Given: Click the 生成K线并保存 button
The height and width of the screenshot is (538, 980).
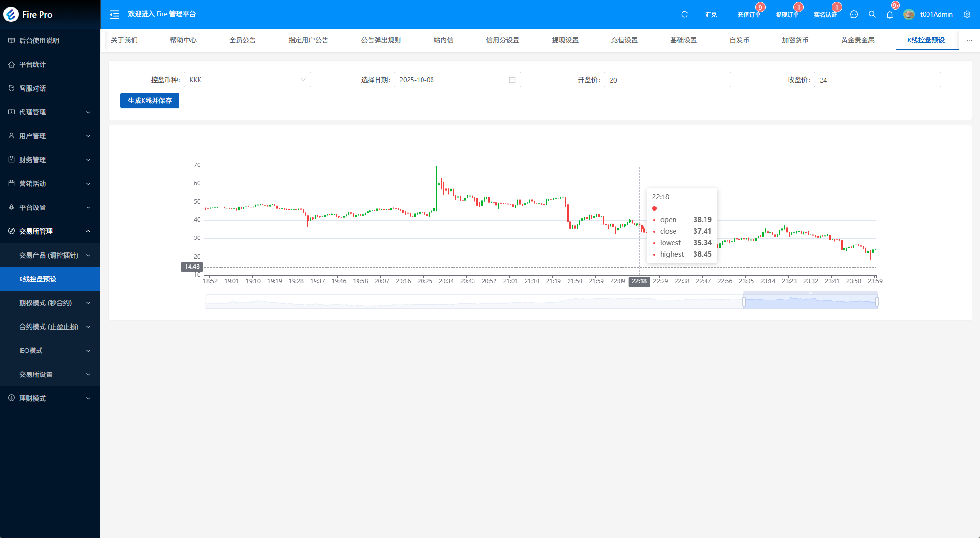Looking at the screenshot, I should coord(150,101).
